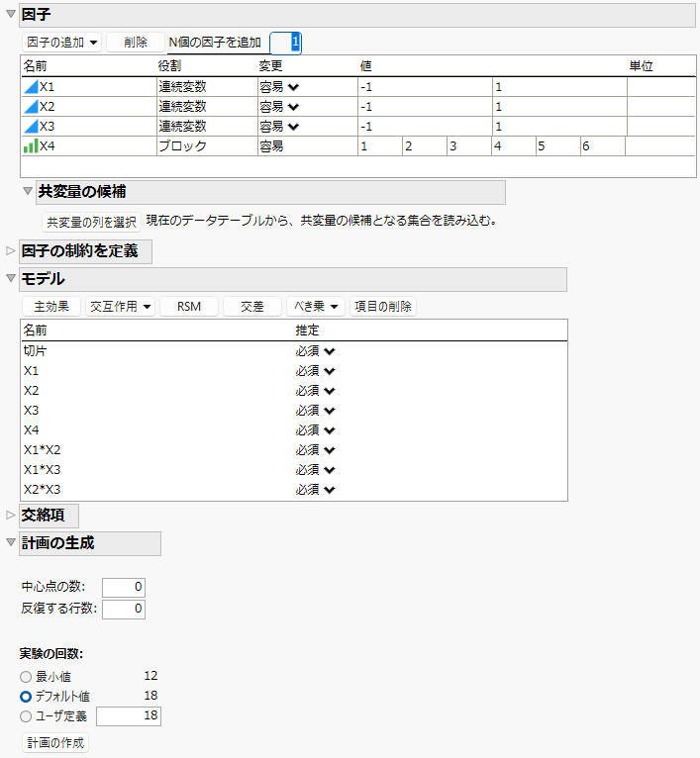Click the ユーザ定義 run count field
Screen dimensions: 700x758
tap(129, 715)
